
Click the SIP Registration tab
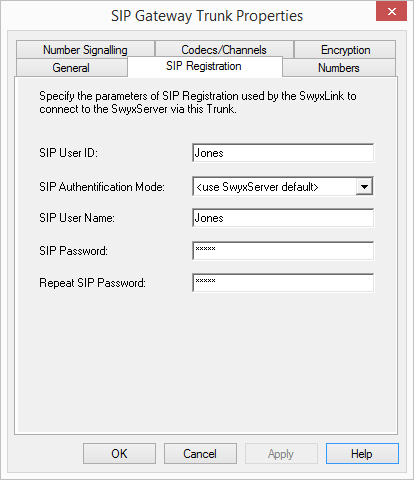tap(204, 66)
